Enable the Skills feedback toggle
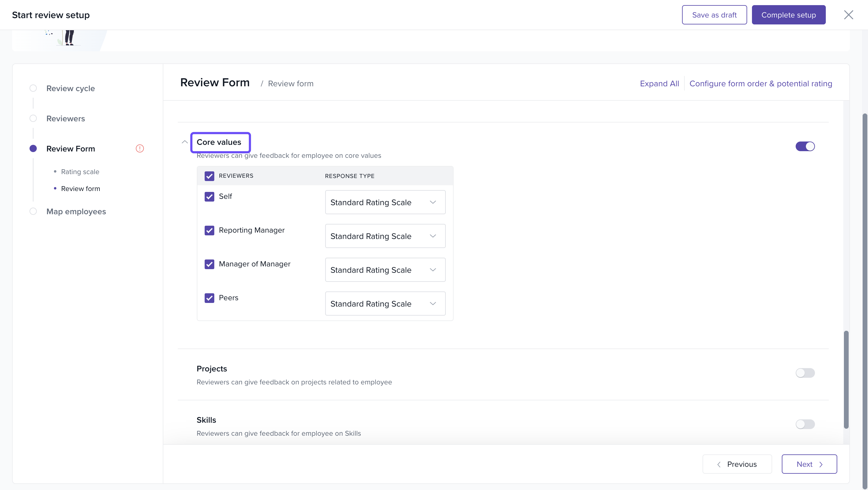868x490 pixels. (x=805, y=424)
